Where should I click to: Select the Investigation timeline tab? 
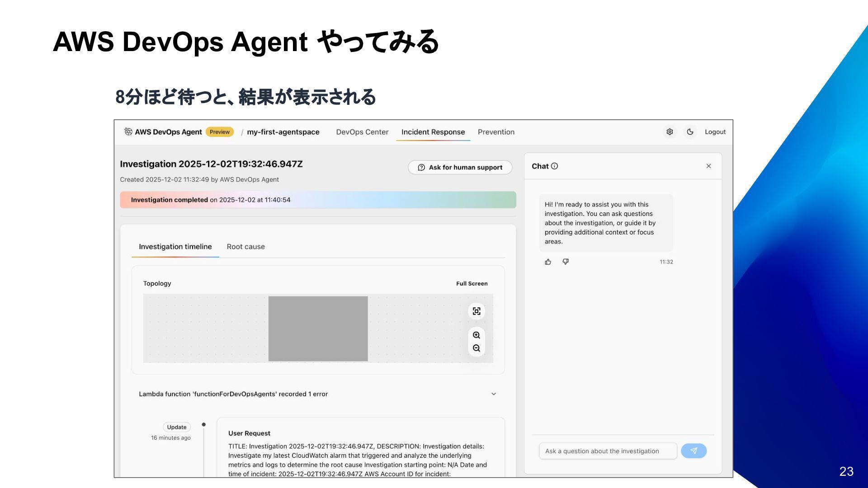point(175,247)
